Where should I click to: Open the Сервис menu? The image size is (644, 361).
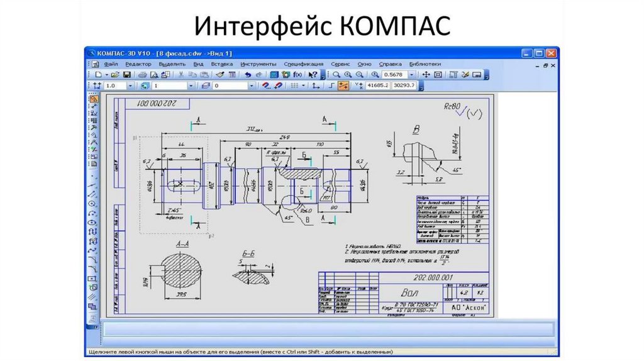click(340, 64)
